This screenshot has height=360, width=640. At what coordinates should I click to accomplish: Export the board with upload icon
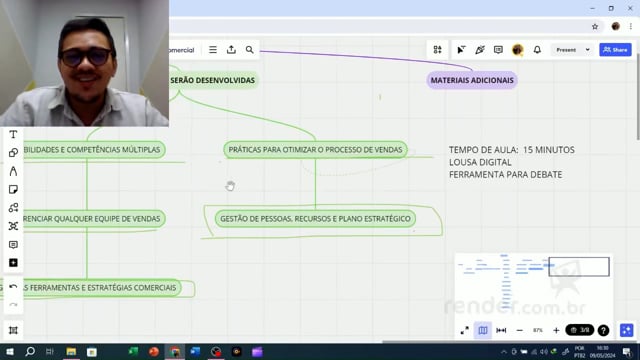pos(231,50)
